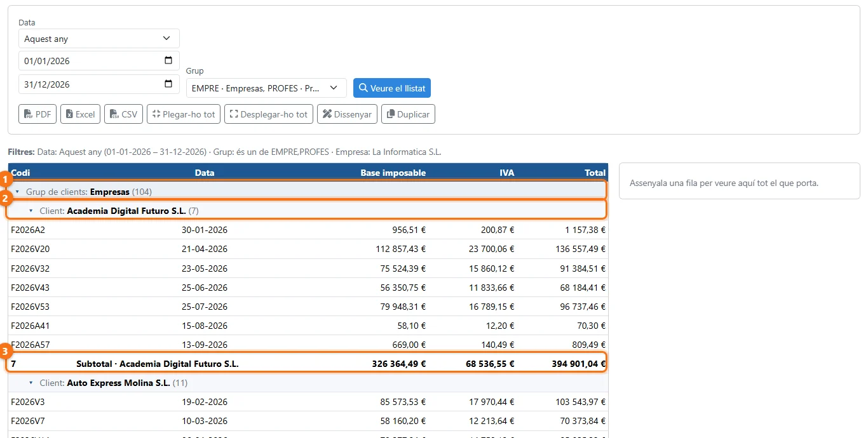Sort by the Data column header
Viewport: 868px width, 438px height.
coord(205,173)
